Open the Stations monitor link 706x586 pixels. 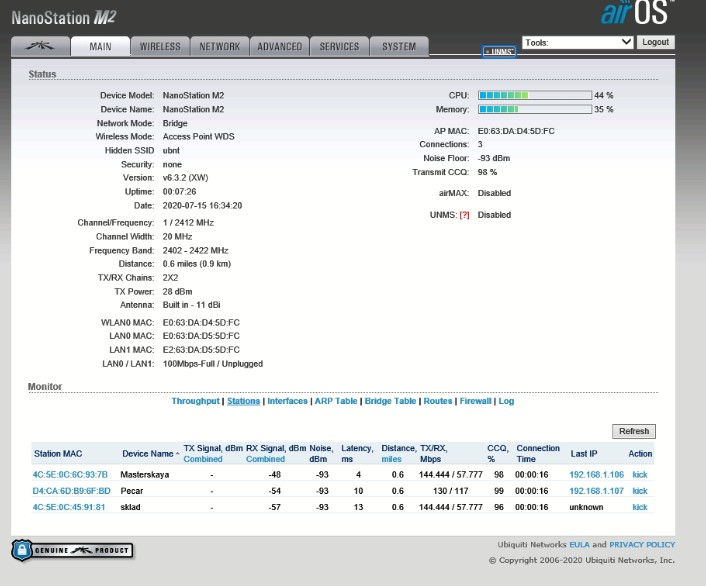pos(244,401)
